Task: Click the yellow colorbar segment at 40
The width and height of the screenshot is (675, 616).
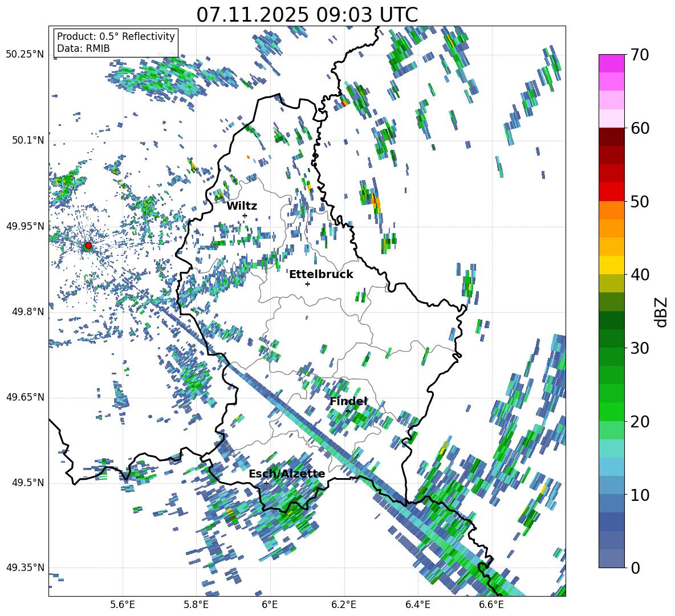Action: 611,266
